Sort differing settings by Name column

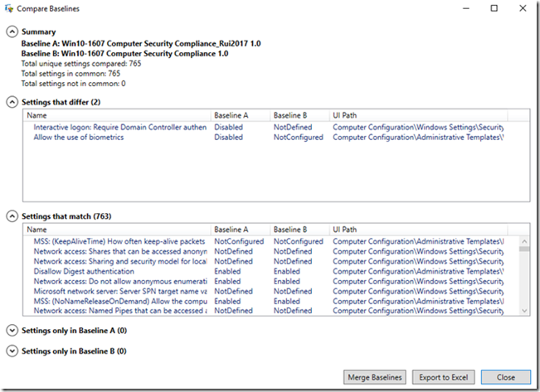pyautogui.click(x=117, y=115)
